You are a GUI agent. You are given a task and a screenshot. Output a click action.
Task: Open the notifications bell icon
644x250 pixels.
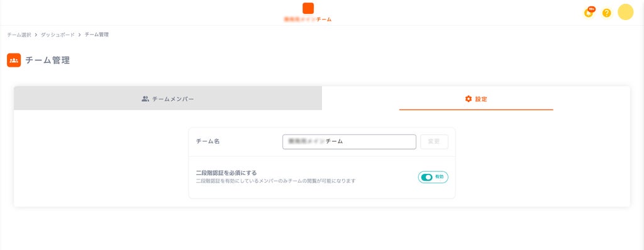tap(589, 13)
